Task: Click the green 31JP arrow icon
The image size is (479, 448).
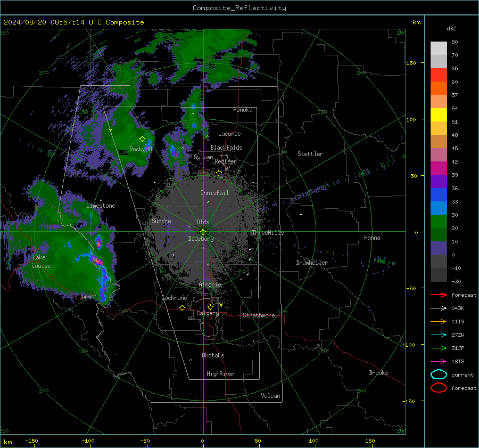Action: point(439,348)
